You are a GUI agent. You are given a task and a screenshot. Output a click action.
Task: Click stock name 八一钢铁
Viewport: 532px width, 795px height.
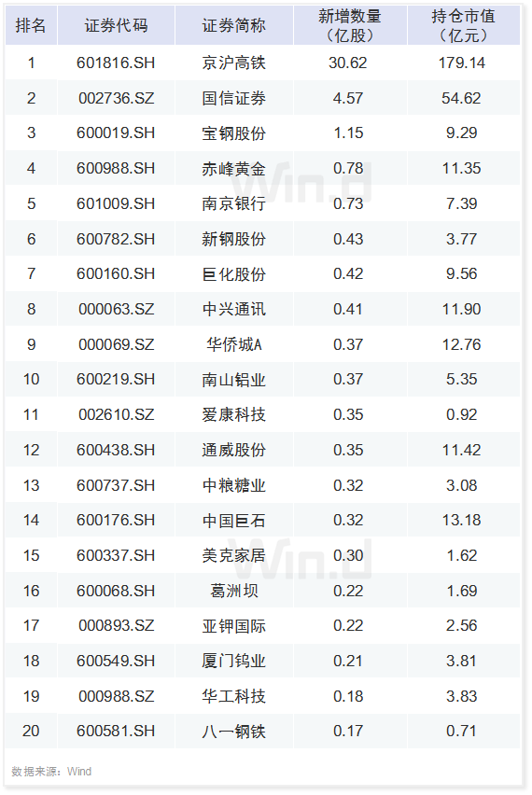coord(233,732)
